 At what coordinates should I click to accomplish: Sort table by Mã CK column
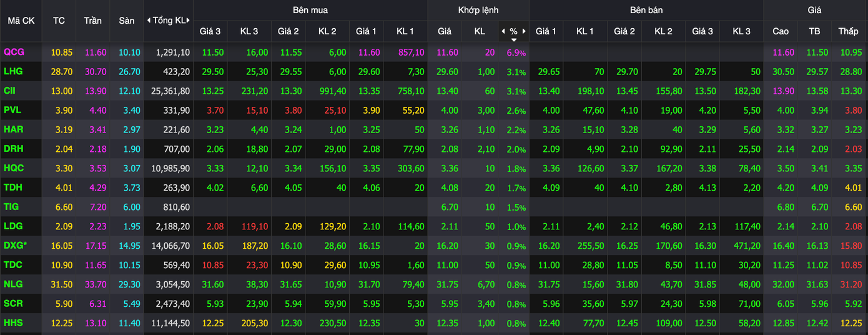coord(21,21)
